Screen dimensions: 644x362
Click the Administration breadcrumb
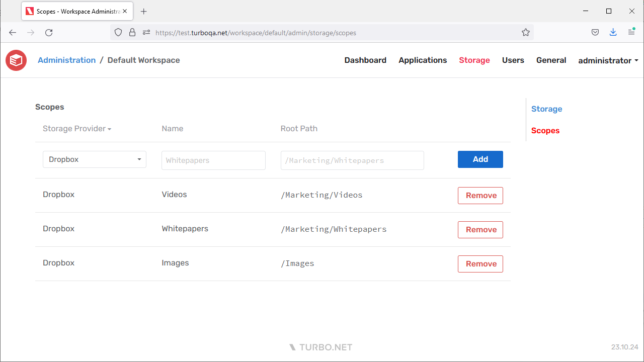[x=66, y=60]
